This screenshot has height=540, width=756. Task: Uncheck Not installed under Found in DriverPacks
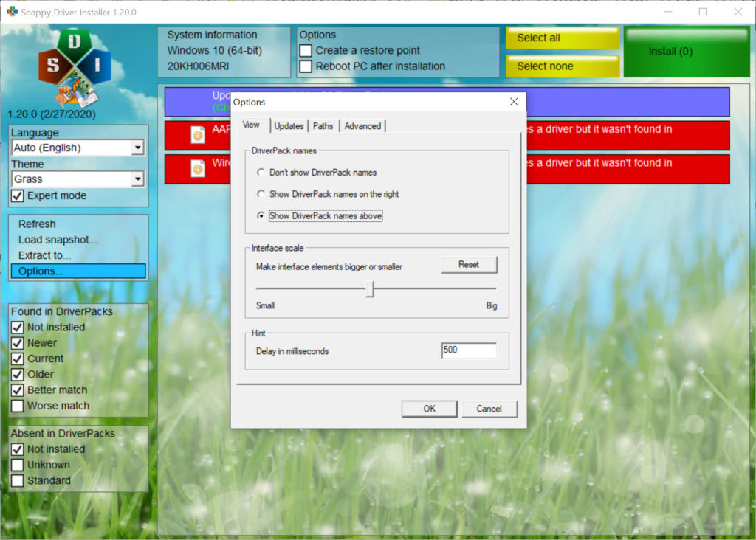pyautogui.click(x=18, y=328)
